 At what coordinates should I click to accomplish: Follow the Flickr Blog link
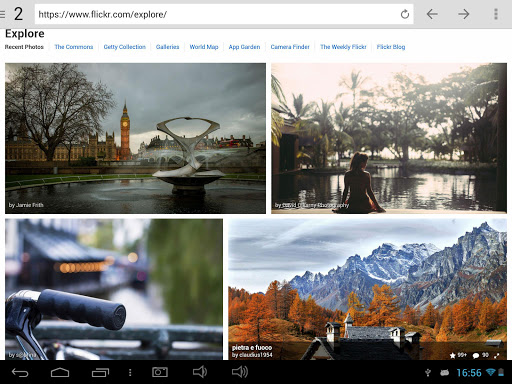coord(391,47)
